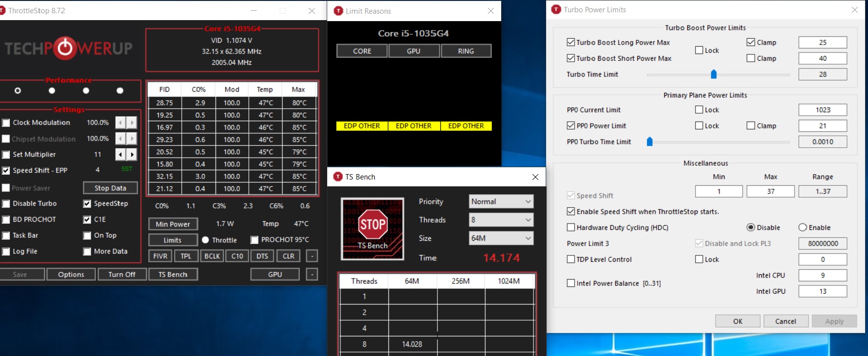Toggle the Set Multiplier checkbox

pos(6,154)
